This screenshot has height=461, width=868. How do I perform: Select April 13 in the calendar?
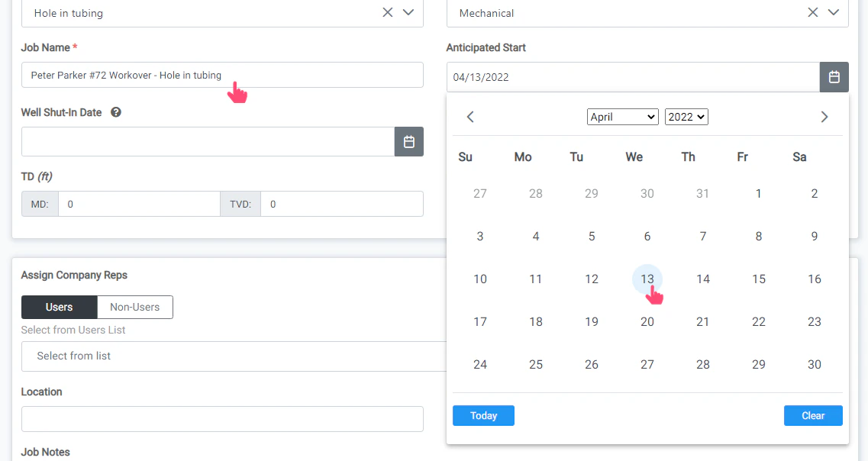click(647, 279)
